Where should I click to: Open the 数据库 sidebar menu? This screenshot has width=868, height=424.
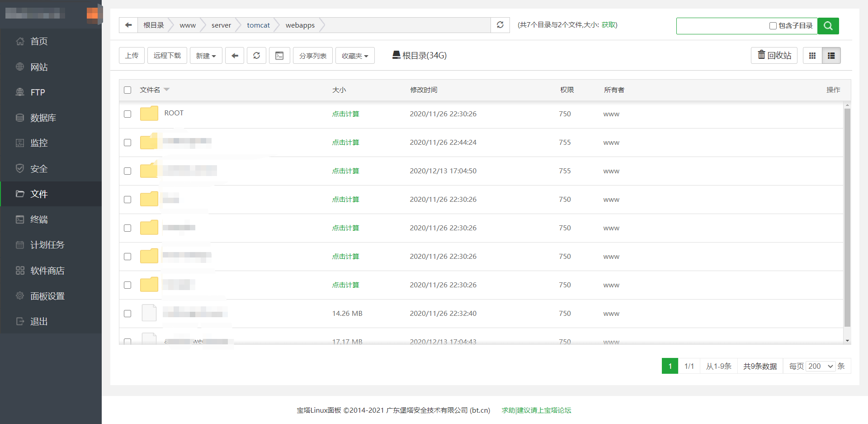click(x=43, y=118)
